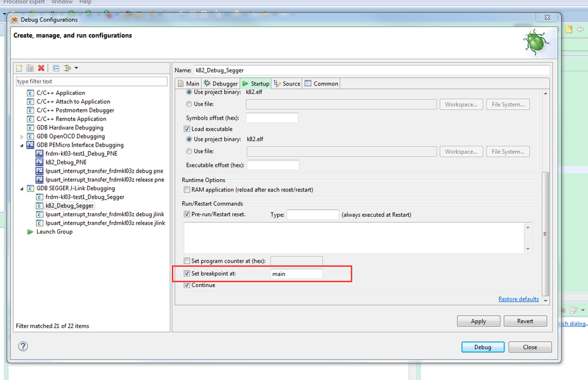Select C/C++ Remote Application type

[x=71, y=118]
